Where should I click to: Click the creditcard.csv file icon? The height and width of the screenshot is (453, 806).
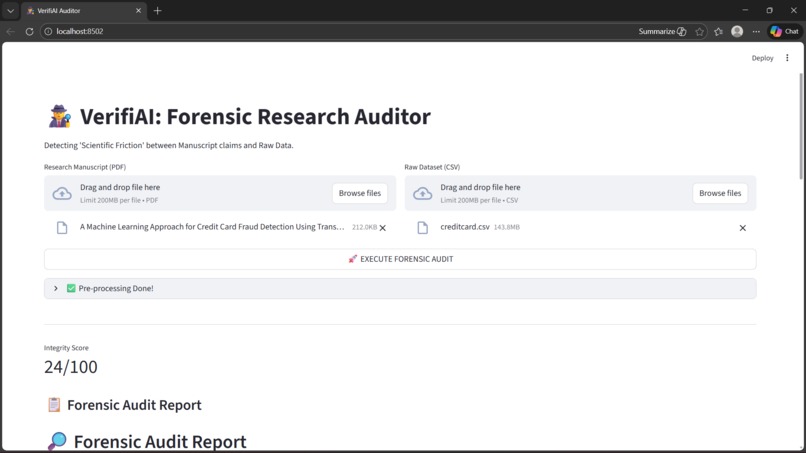[423, 228]
